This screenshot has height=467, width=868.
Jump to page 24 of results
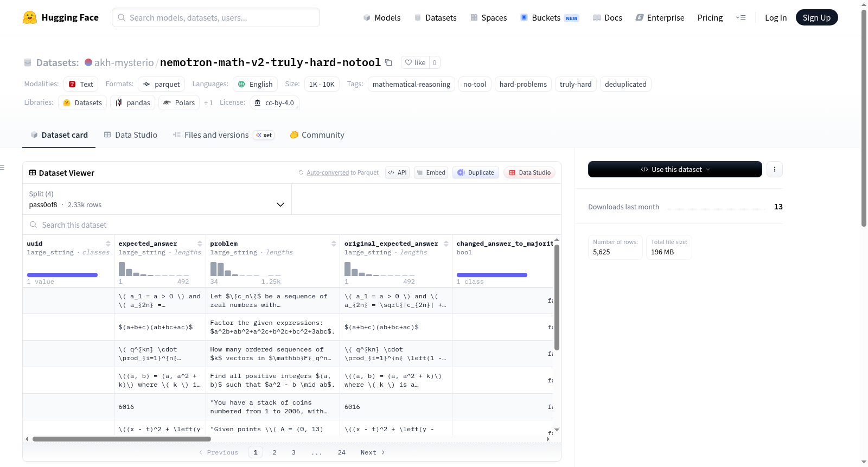tap(342, 452)
